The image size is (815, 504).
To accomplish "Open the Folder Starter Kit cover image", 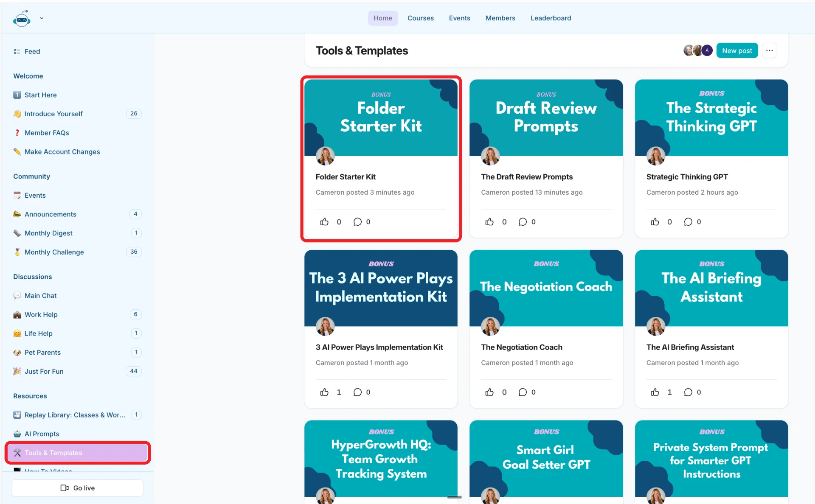I will pyautogui.click(x=381, y=118).
